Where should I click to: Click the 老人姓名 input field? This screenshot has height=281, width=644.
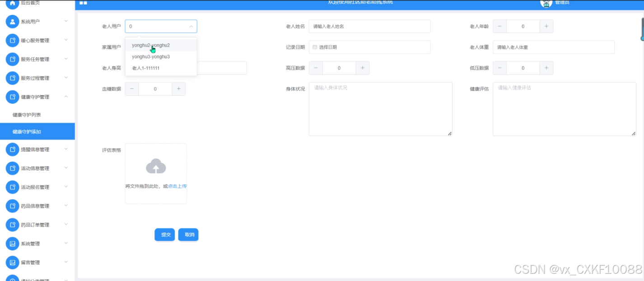click(370, 27)
